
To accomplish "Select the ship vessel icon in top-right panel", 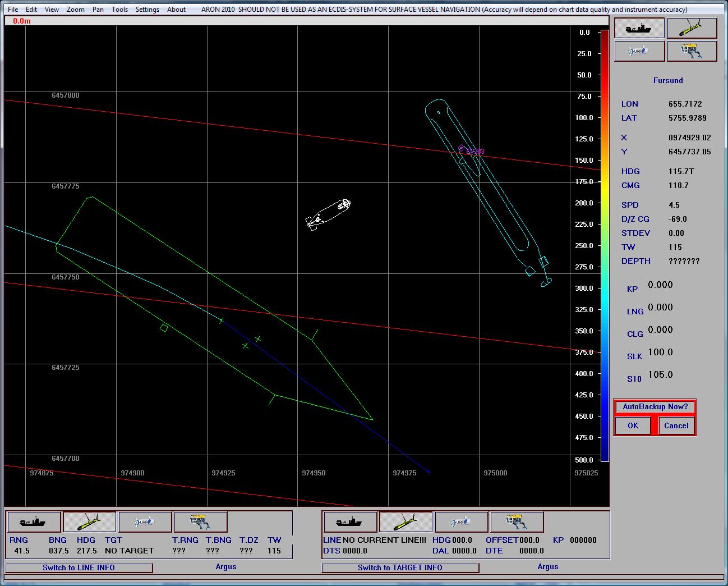I will click(640, 28).
